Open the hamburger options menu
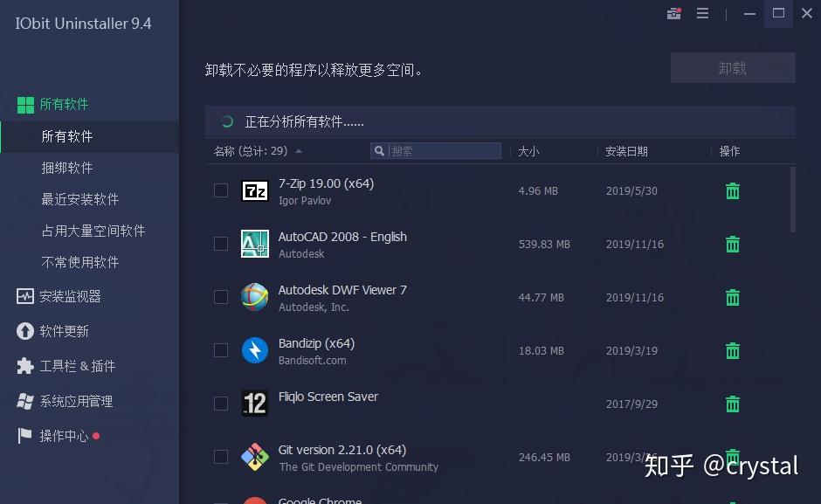Viewport: 821px width, 504px height. 703,13
